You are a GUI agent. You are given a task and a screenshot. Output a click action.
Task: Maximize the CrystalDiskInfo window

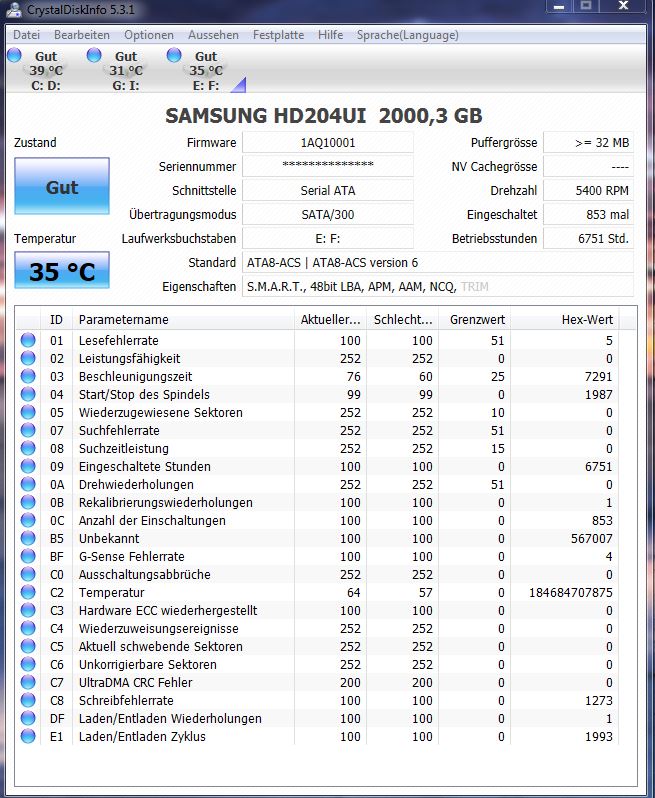click(x=586, y=6)
